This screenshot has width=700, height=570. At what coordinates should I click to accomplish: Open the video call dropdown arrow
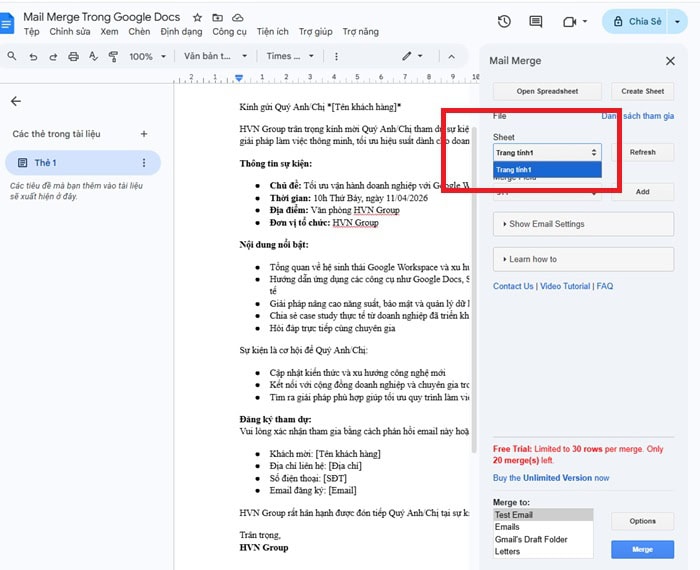click(585, 21)
